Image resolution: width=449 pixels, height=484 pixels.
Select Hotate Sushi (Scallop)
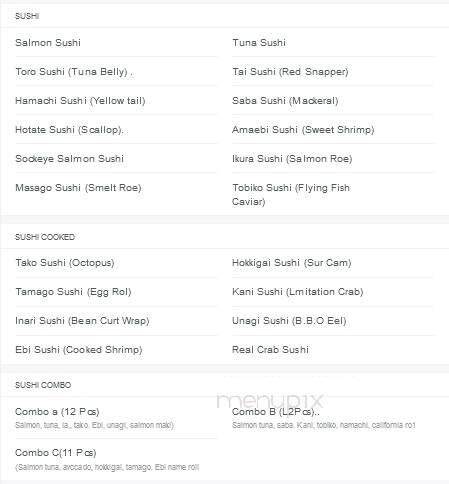tap(69, 130)
